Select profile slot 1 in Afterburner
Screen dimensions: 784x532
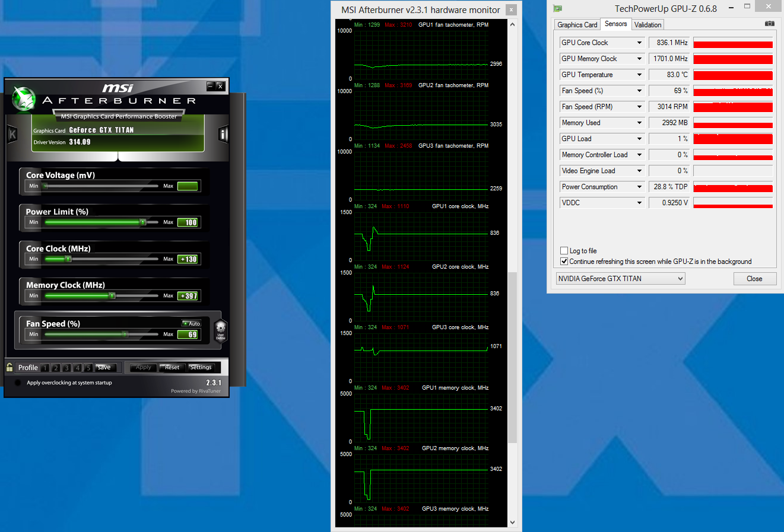click(45, 368)
